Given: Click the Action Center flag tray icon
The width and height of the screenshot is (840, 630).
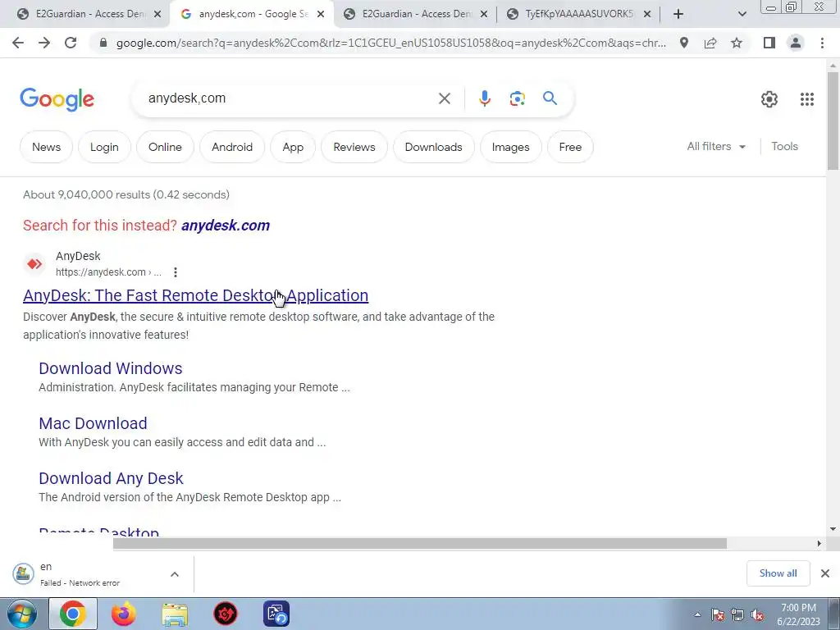Looking at the screenshot, I should (x=717, y=614).
